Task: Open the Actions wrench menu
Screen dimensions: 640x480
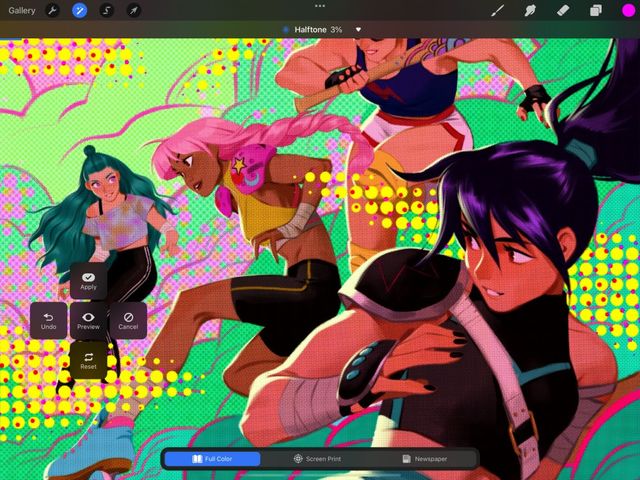Action: coord(52,10)
